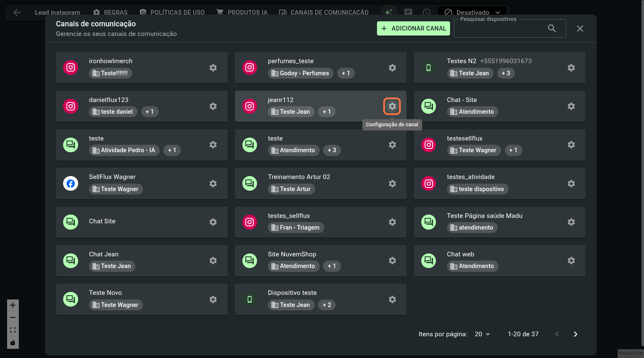Expand the Desativado status dropdown
The width and height of the screenshot is (644, 358).
[497, 13]
